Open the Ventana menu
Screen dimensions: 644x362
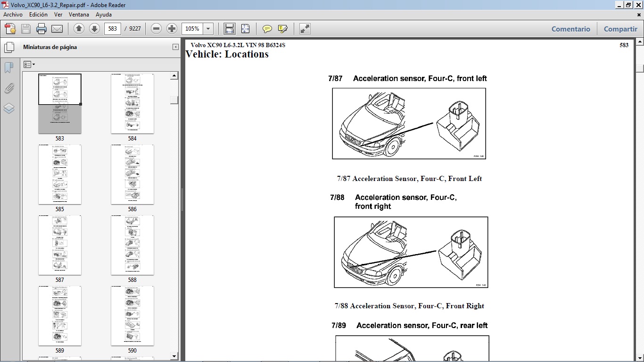(x=79, y=15)
